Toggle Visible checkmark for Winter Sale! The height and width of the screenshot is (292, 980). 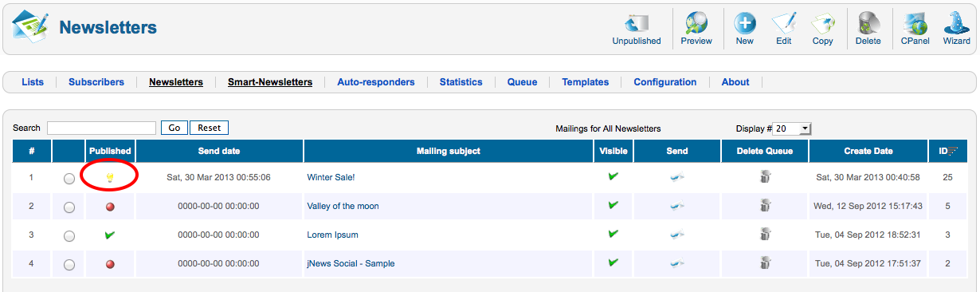click(x=613, y=176)
